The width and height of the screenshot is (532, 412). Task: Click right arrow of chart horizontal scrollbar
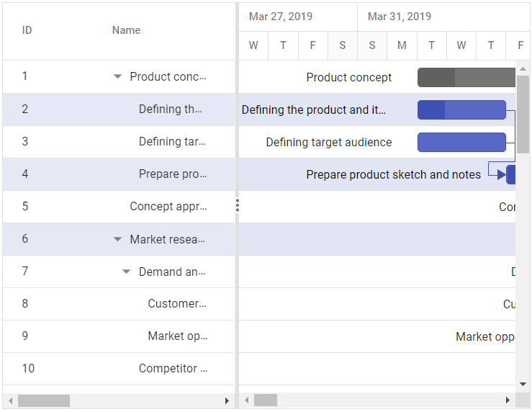(508, 400)
